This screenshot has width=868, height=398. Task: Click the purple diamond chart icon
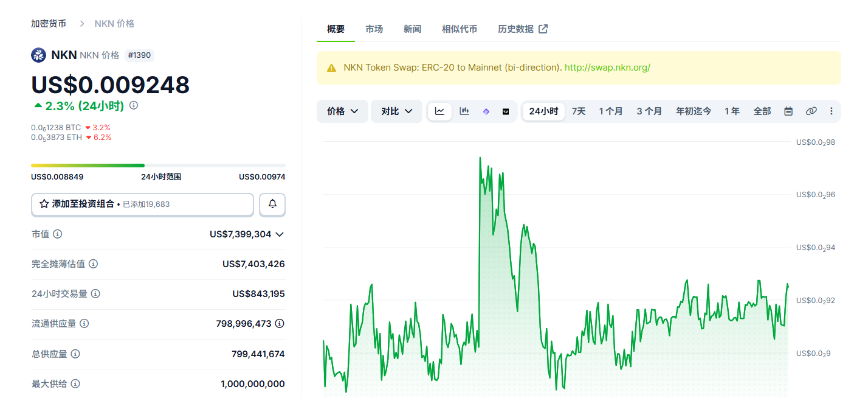[486, 111]
